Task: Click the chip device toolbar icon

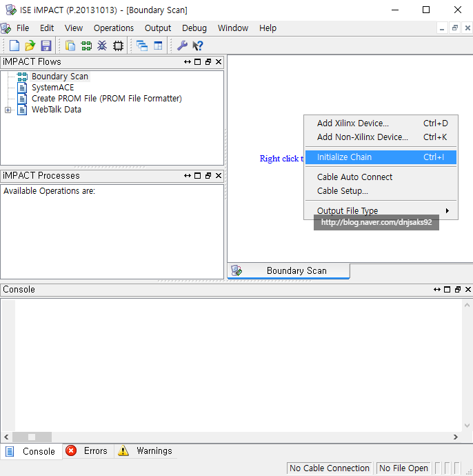Action: (x=118, y=46)
